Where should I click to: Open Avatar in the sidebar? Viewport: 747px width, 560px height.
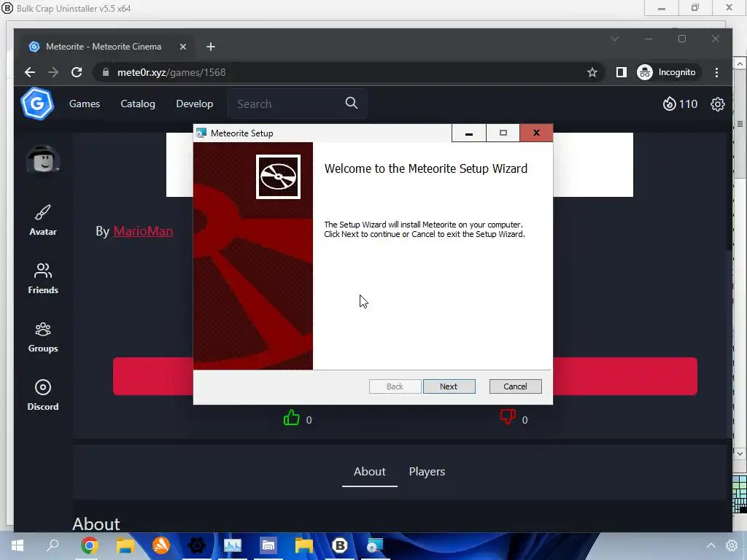(x=43, y=220)
